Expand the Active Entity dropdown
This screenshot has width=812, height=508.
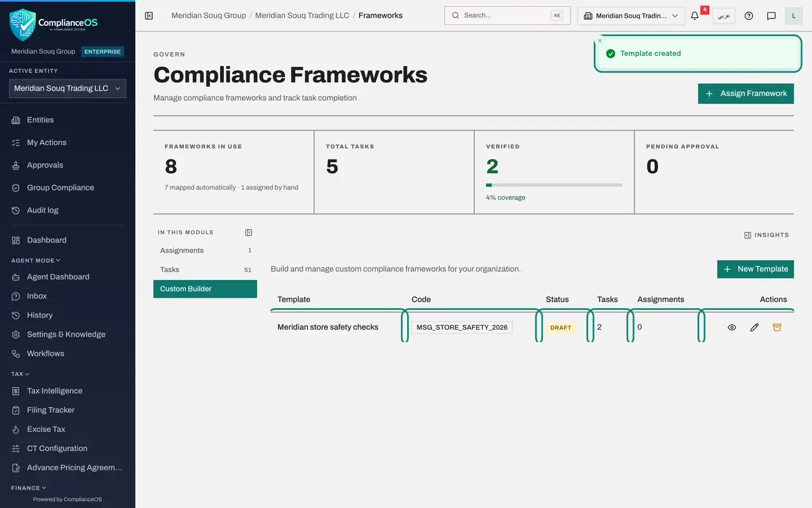[67, 89]
